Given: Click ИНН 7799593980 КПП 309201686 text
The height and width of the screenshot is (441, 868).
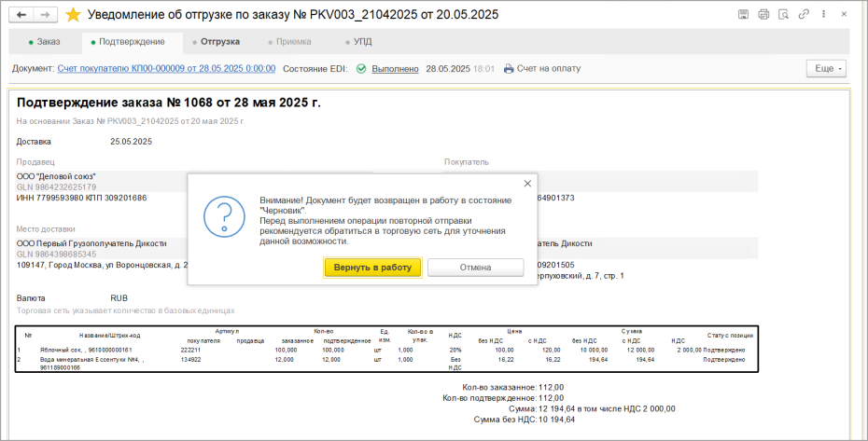Looking at the screenshot, I should pyautogui.click(x=81, y=198).
